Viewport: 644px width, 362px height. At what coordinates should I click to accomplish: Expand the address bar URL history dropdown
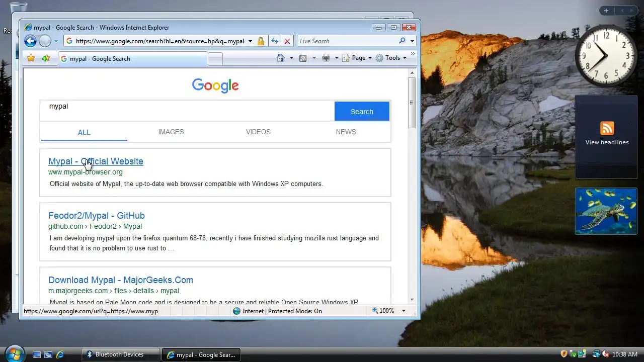(x=250, y=41)
